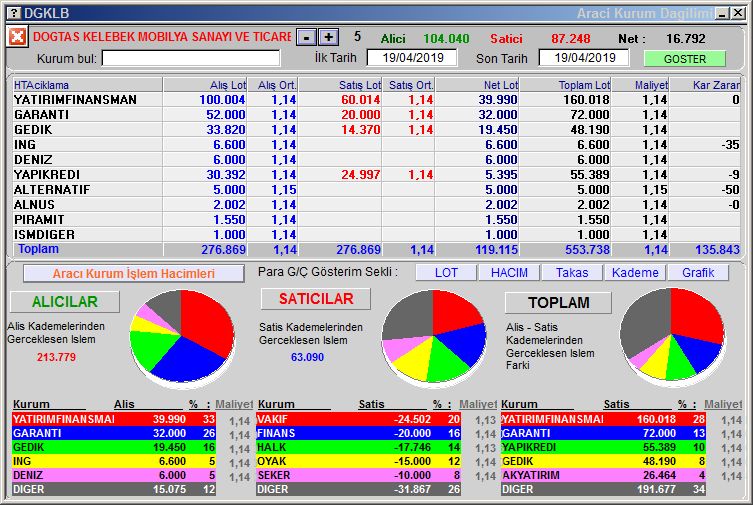Click the 63.090 Satis kademe value
The height and width of the screenshot is (505, 753).
[307, 357]
